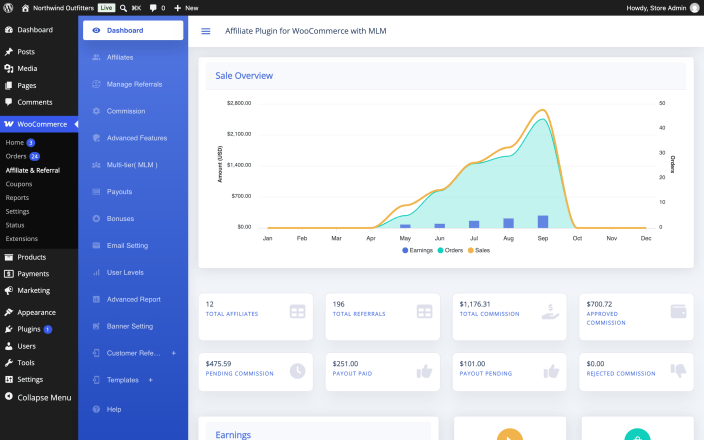704x440 pixels.
Task: Click the Total Commission hand-dollar icon
Action: pos(550,312)
